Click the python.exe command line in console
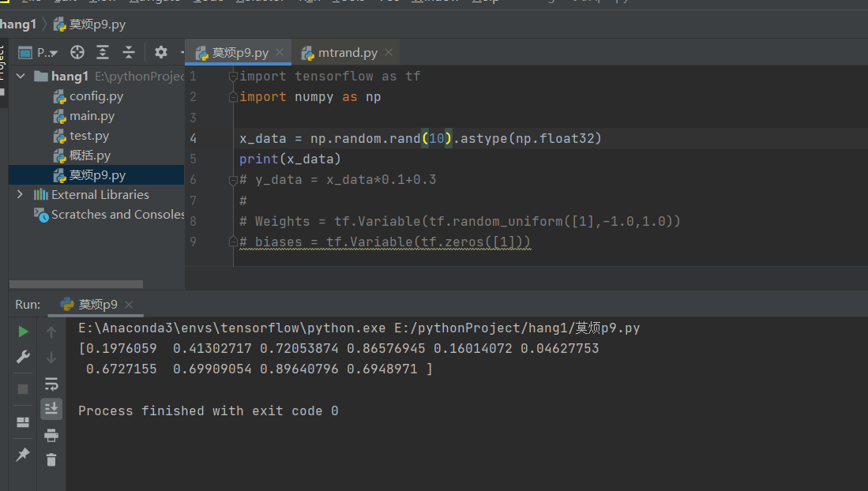 pyautogui.click(x=359, y=328)
